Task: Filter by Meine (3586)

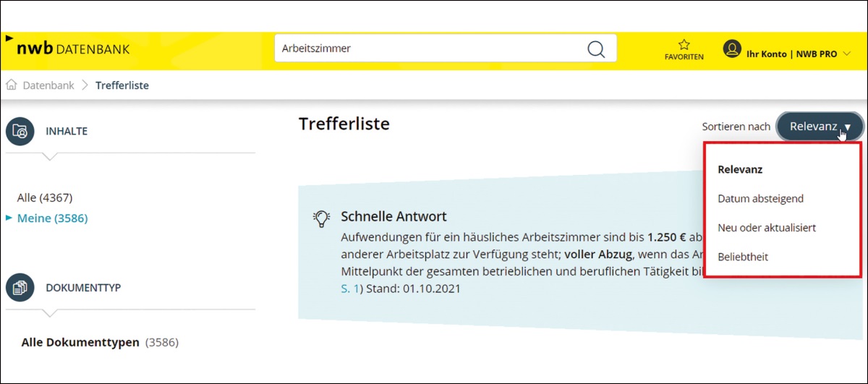Action: click(x=52, y=218)
